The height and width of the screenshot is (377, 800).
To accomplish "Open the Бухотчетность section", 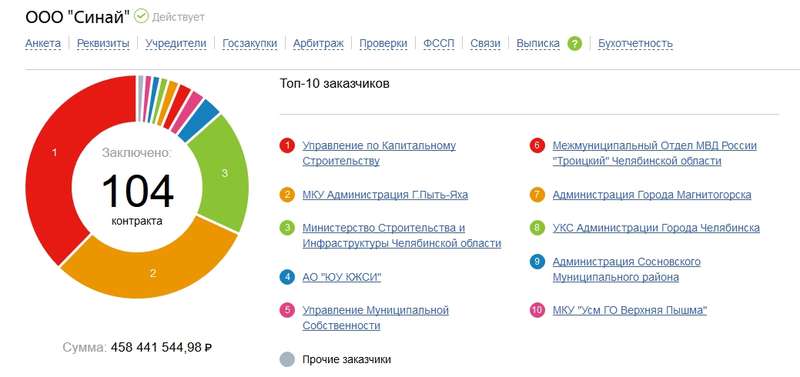I will click(x=635, y=44).
